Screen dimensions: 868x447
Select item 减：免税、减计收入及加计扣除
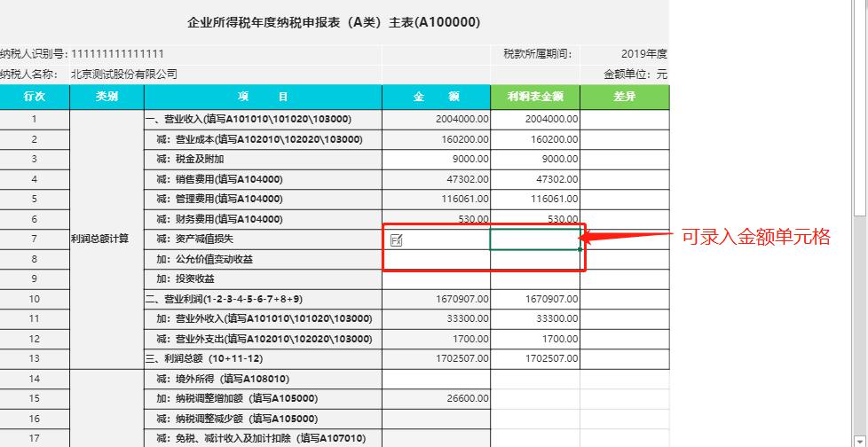pyautogui.click(x=263, y=438)
